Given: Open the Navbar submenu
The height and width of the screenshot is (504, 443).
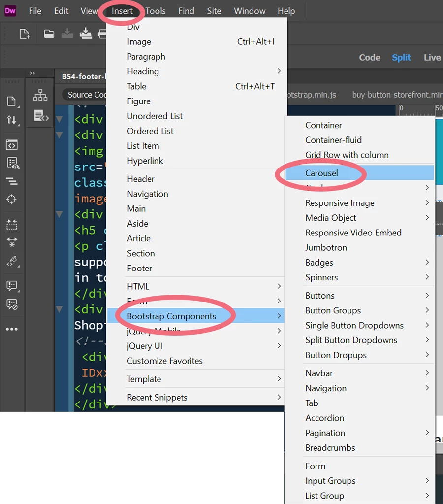Looking at the screenshot, I should [359, 373].
